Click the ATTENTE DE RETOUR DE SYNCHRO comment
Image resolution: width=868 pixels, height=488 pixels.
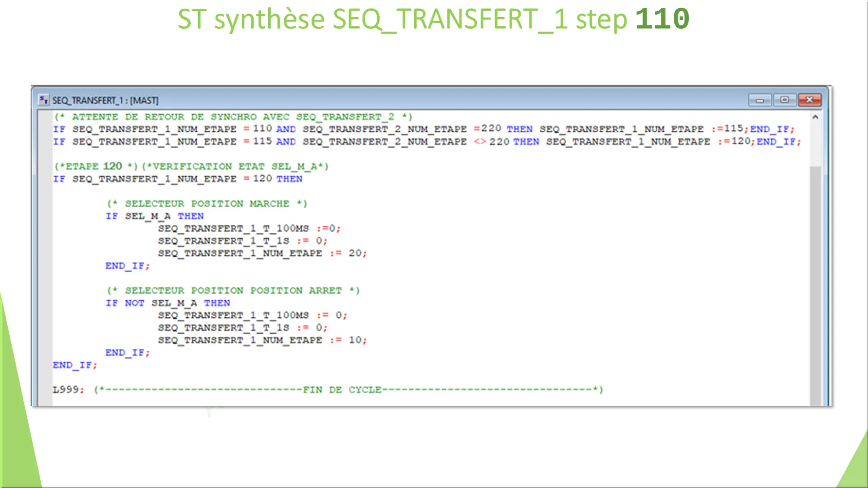pos(234,116)
